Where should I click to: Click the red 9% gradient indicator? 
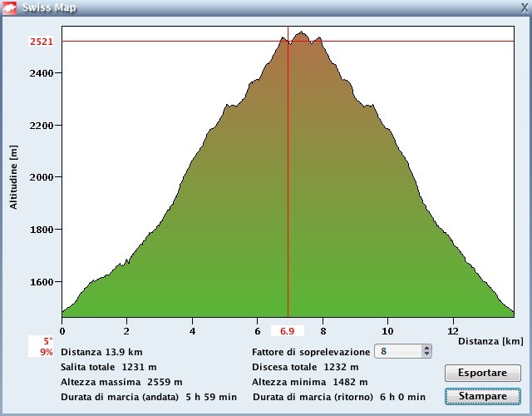click(46, 352)
